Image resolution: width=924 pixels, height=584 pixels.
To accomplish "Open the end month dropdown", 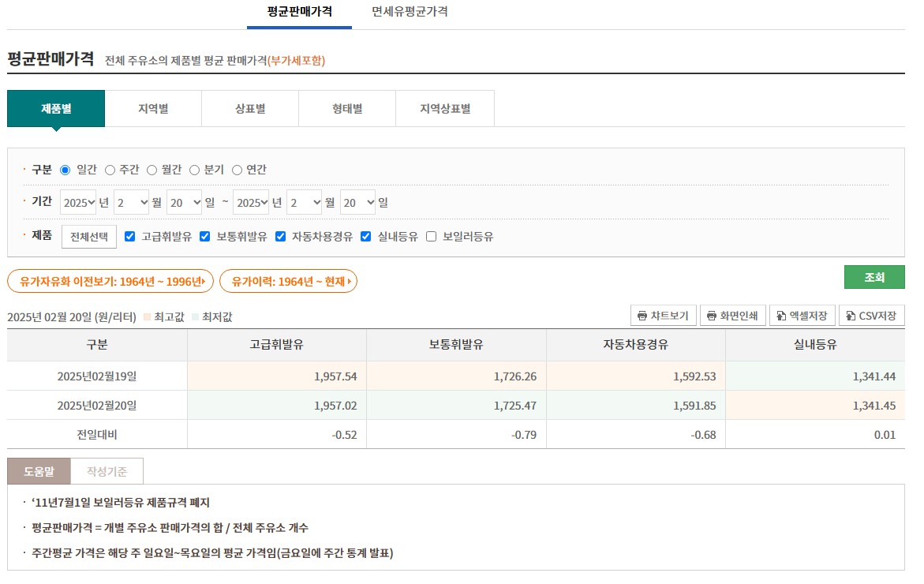I will [305, 202].
